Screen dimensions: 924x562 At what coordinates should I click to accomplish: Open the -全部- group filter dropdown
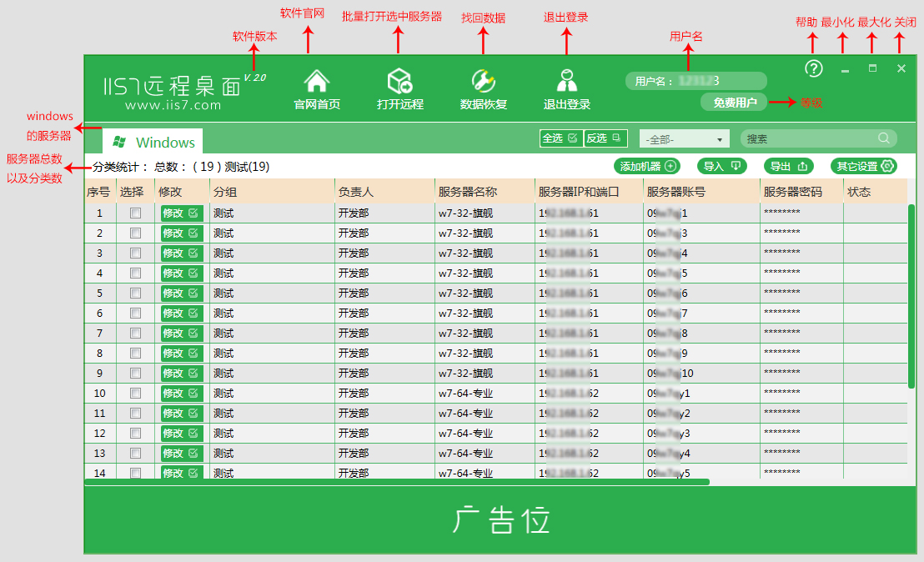(x=684, y=139)
